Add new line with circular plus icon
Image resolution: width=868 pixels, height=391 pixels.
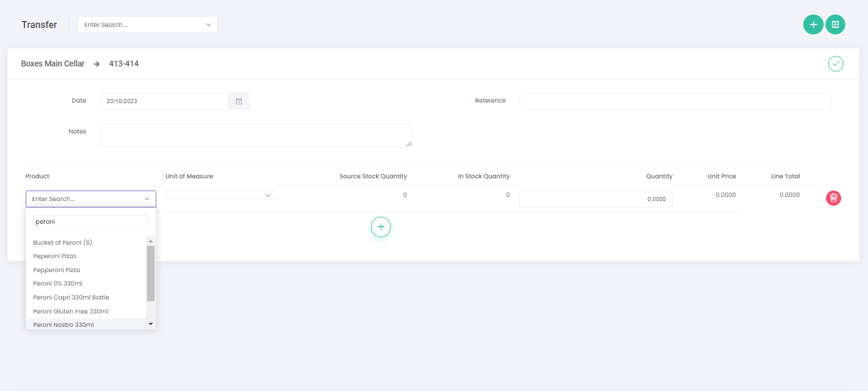pyautogui.click(x=380, y=227)
